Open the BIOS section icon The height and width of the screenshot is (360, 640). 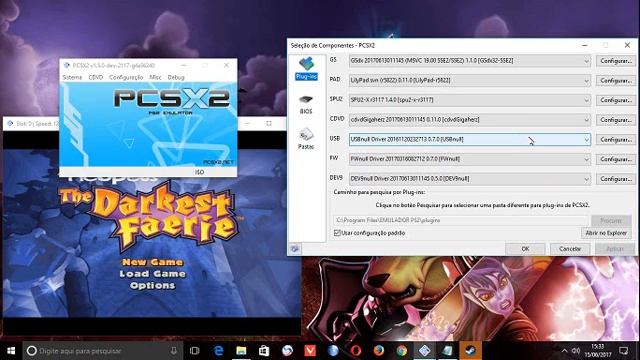tap(306, 104)
